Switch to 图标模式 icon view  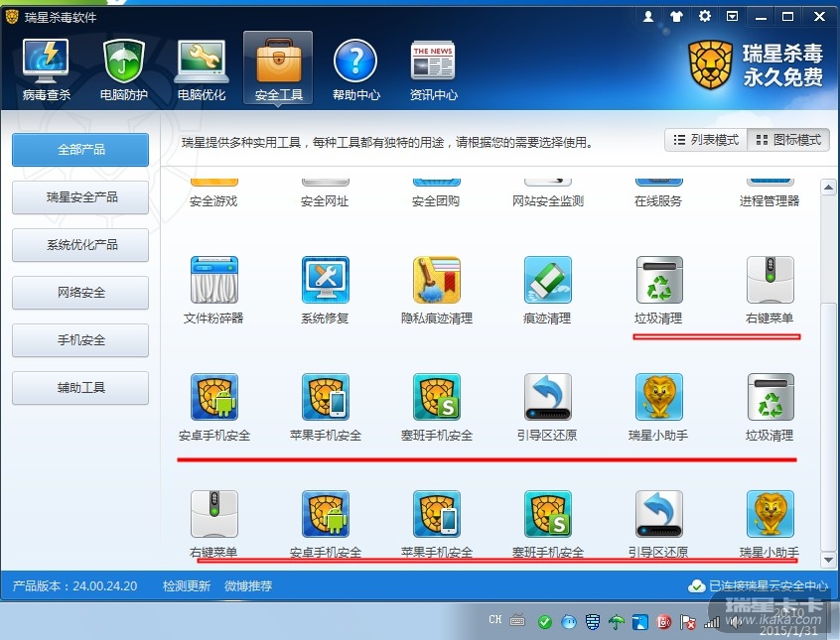pos(788,140)
